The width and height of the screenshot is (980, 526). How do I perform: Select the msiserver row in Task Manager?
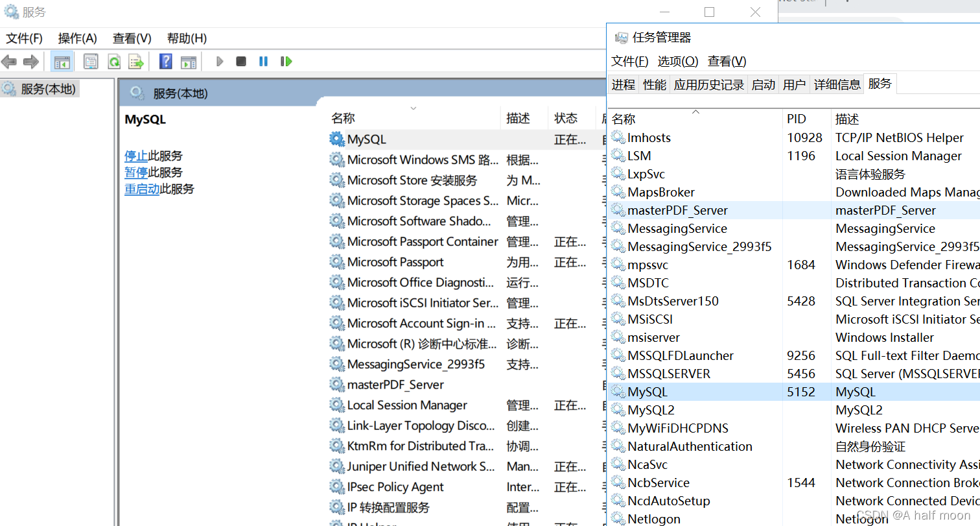[794, 337]
